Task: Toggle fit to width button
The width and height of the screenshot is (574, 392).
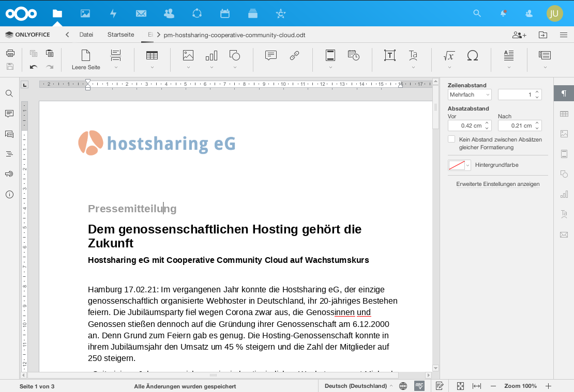Action: click(477, 386)
